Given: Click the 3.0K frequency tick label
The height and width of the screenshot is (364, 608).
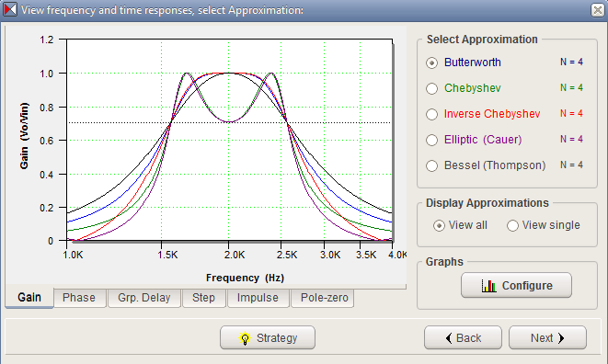Looking at the screenshot, I should (330, 255).
